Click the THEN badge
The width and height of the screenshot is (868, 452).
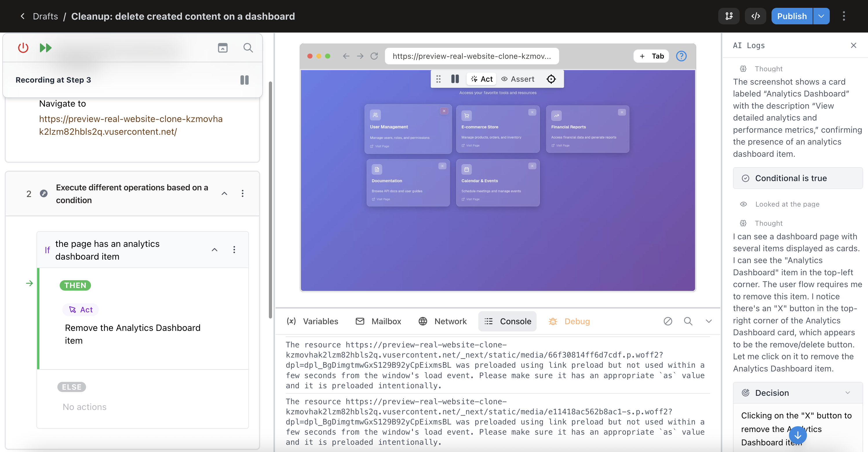[x=75, y=285]
